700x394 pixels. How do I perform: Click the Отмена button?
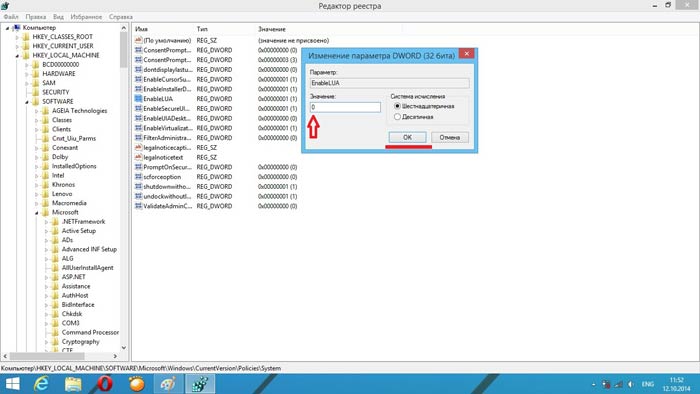pyautogui.click(x=450, y=137)
